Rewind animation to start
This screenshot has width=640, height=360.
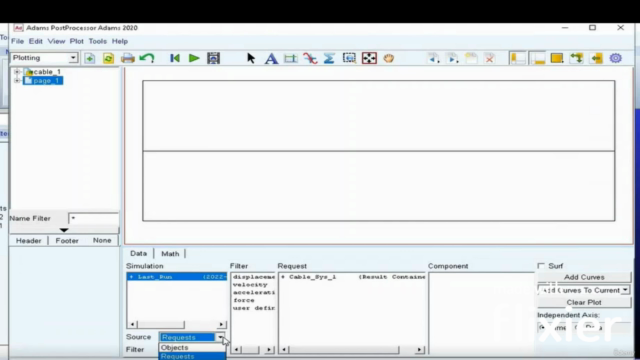click(175, 58)
